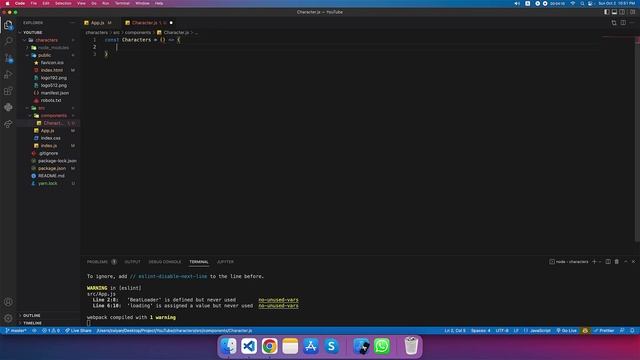Screen dimensions: 640x360
Task: Switch to the Output panel tab
Action: click(132, 262)
